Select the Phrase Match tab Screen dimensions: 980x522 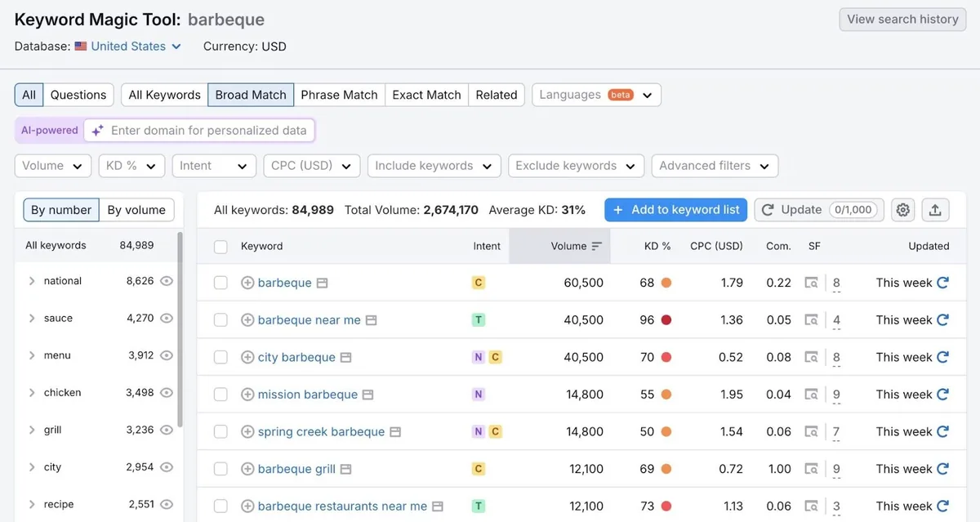(x=339, y=95)
